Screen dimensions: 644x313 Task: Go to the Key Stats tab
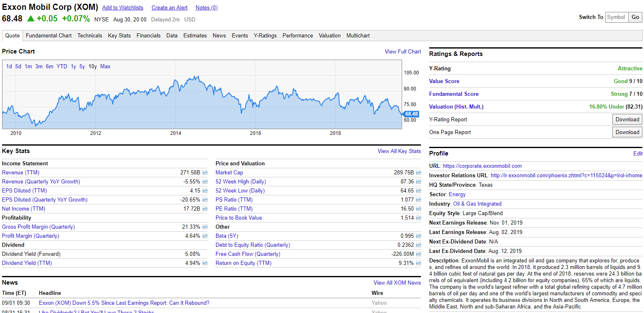pos(119,36)
